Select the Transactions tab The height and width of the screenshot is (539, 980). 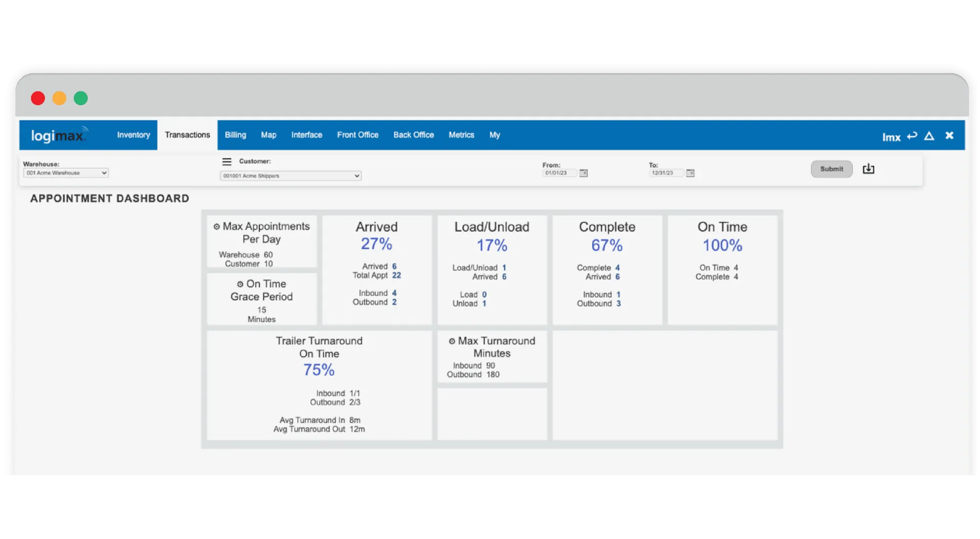(187, 135)
